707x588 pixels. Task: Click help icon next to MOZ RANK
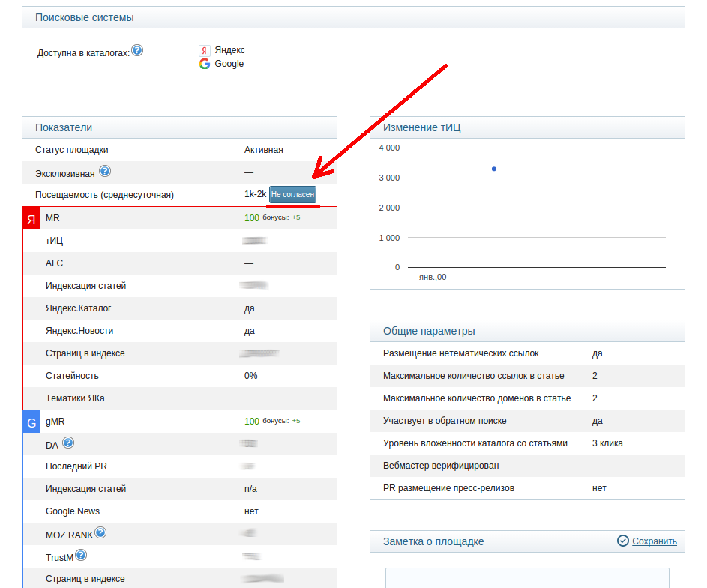pyautogui.click(x=100, y=532)
